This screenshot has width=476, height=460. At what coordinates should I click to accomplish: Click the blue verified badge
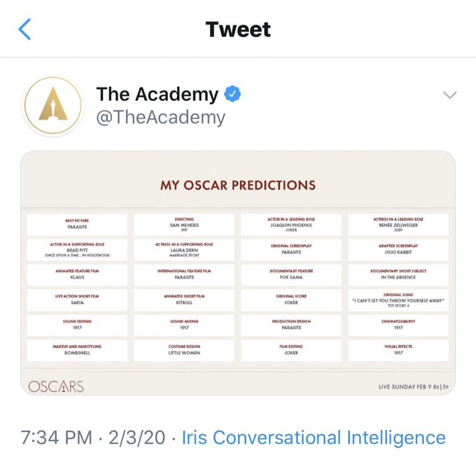[x=233, y=94]
